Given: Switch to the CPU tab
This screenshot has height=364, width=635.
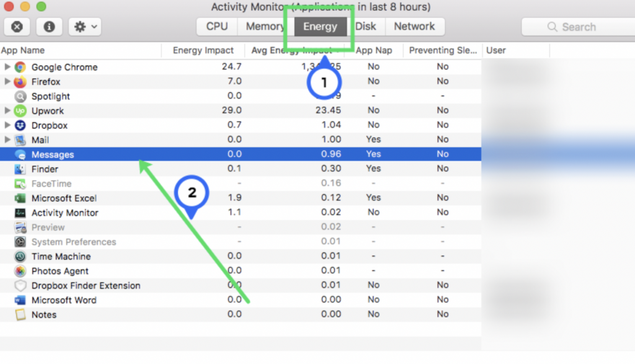Looking at the screenshot, I should pyautogui.click(x=217, y=27).
